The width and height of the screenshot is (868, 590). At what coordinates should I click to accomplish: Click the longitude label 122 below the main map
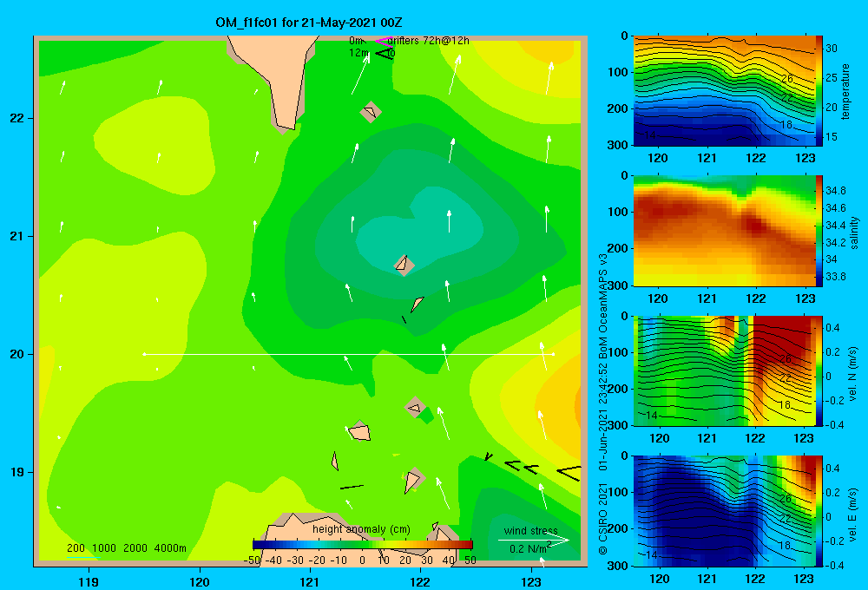tap(420, 581)
